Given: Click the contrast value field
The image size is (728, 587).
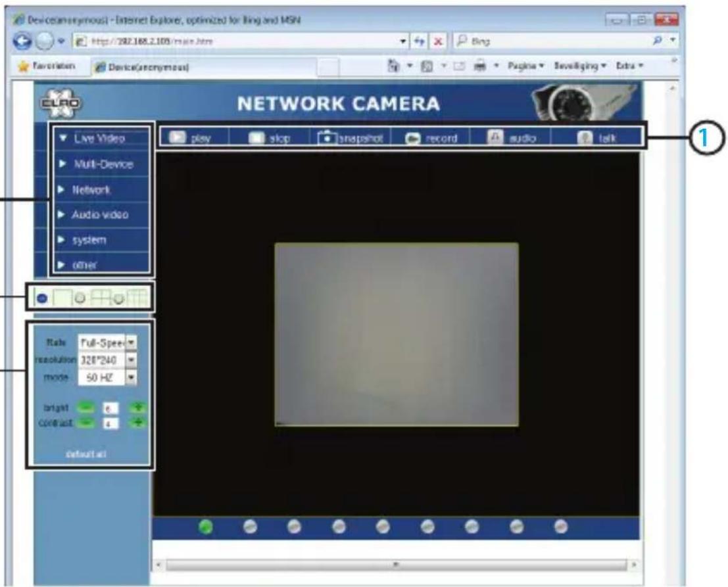Looking at the screenshot, I should point(110,423).
